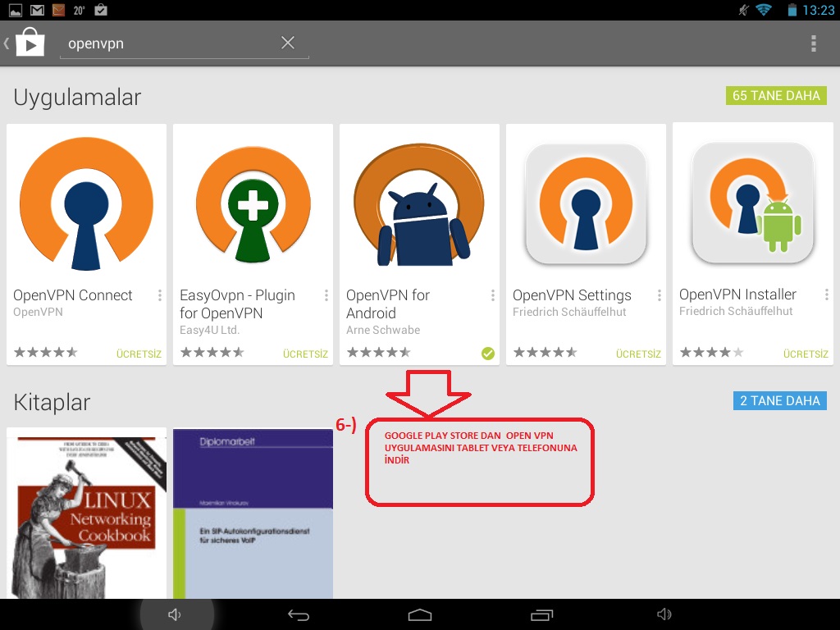The image size is (840, 630).
Task: Show 65 more apps button
Action: click(x=776, y=95)
